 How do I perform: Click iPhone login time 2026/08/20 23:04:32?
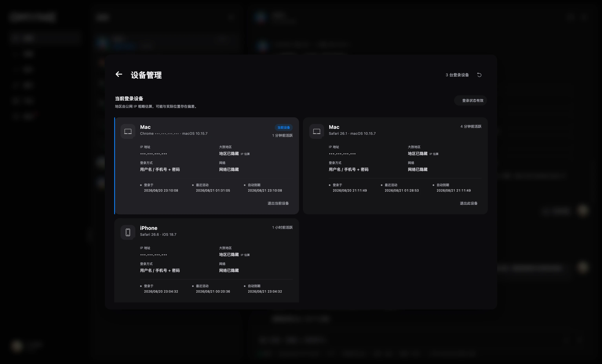point(161,291)
